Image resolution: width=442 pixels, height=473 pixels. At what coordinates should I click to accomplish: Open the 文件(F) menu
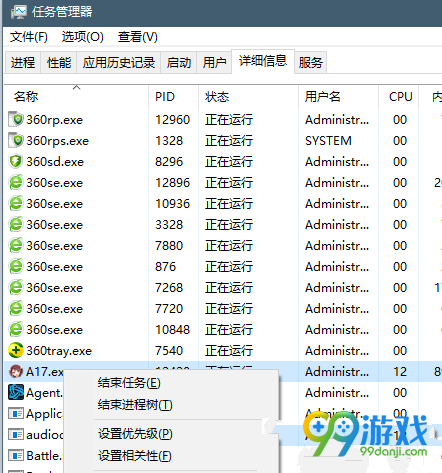(x=29, y=37)
